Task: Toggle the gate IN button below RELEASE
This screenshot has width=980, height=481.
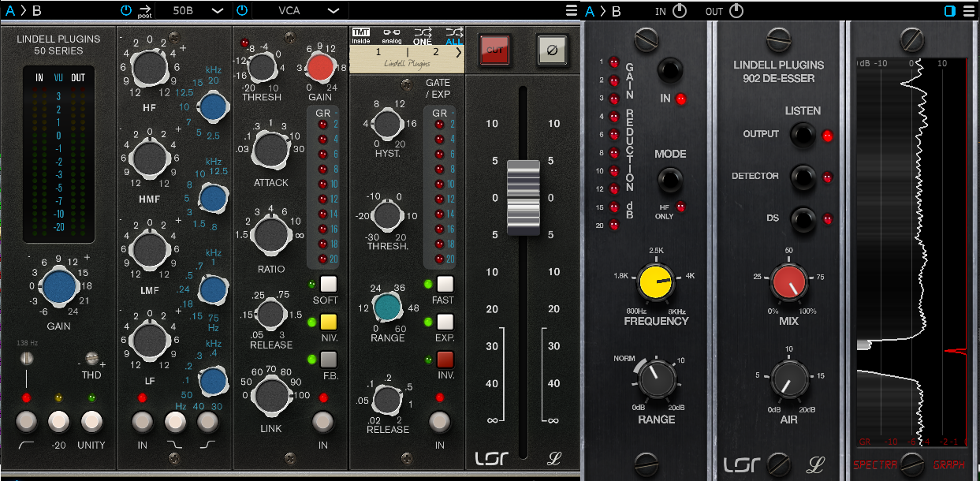Action: point(440,422)
